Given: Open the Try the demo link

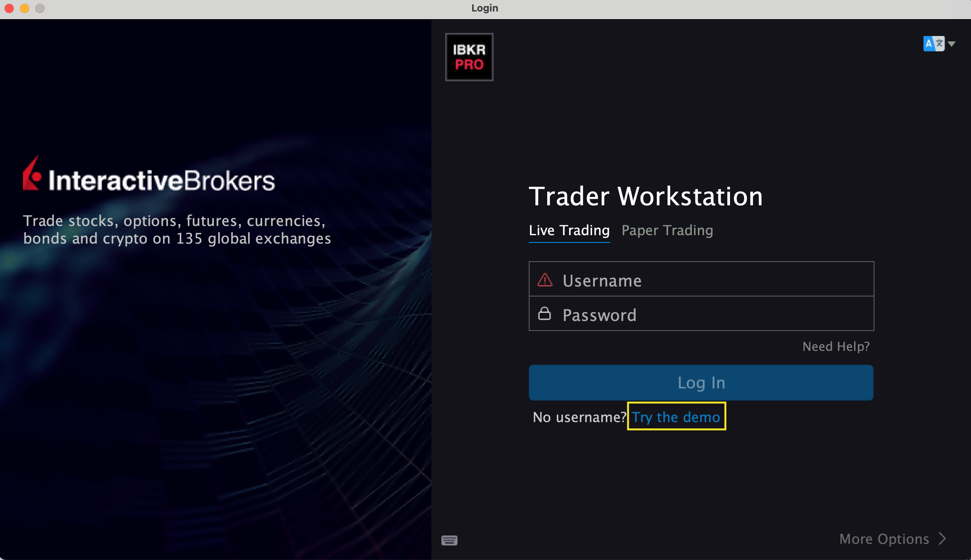Looking at the screenshot, I should [x=676, y=417].
